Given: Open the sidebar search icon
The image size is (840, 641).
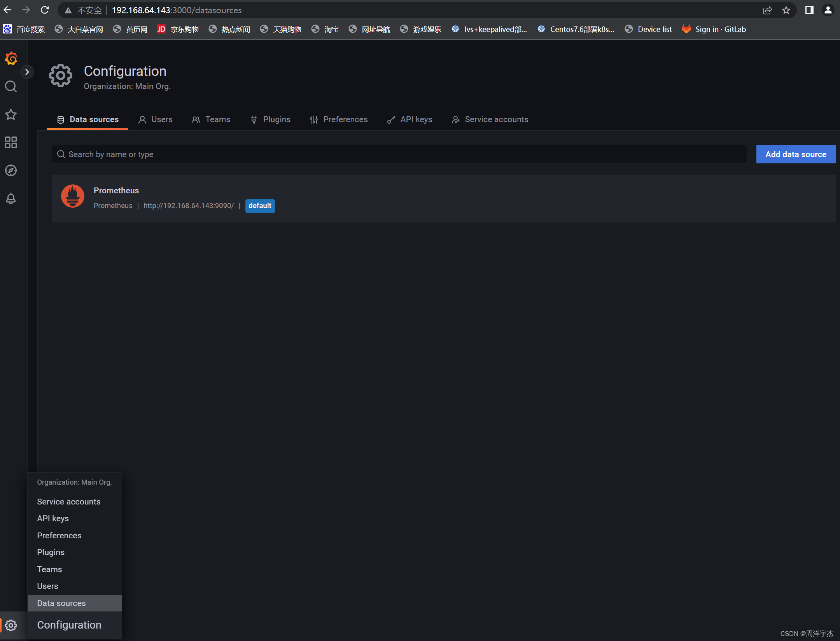Looking at the screenshot, I should point(11,86).
